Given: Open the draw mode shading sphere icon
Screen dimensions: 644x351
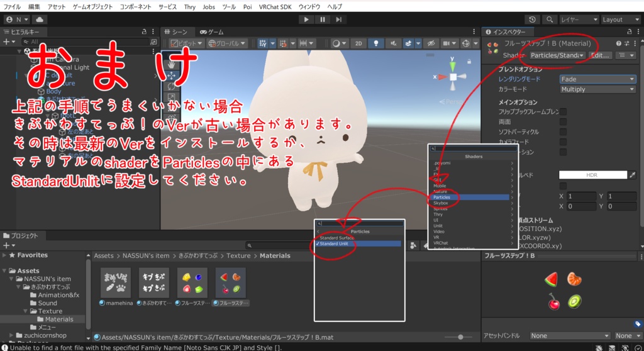Looking at the screenshot, I should 336,43.
